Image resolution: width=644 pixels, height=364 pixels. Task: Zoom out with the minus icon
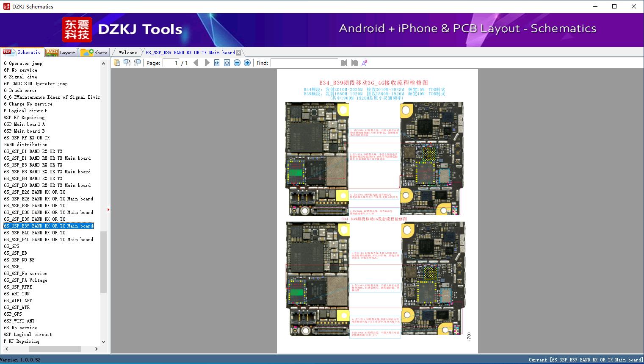[237, 63]
